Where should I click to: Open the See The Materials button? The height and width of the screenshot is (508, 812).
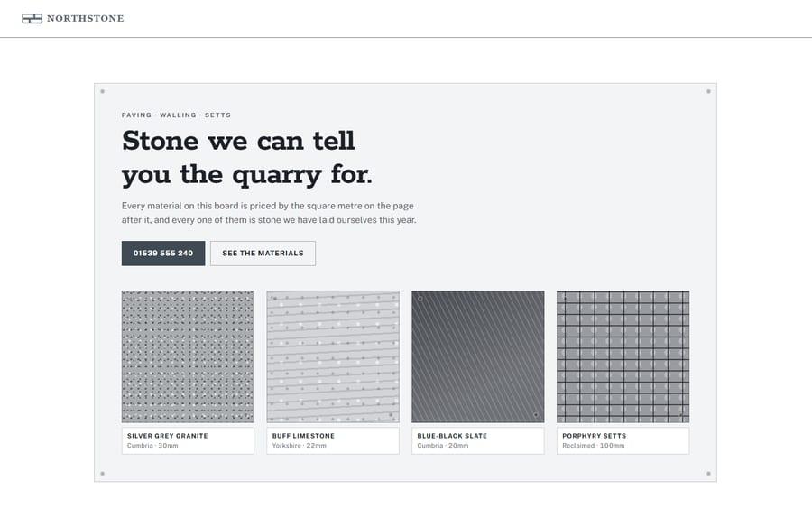pyautogui.click(x=263, y=254)
